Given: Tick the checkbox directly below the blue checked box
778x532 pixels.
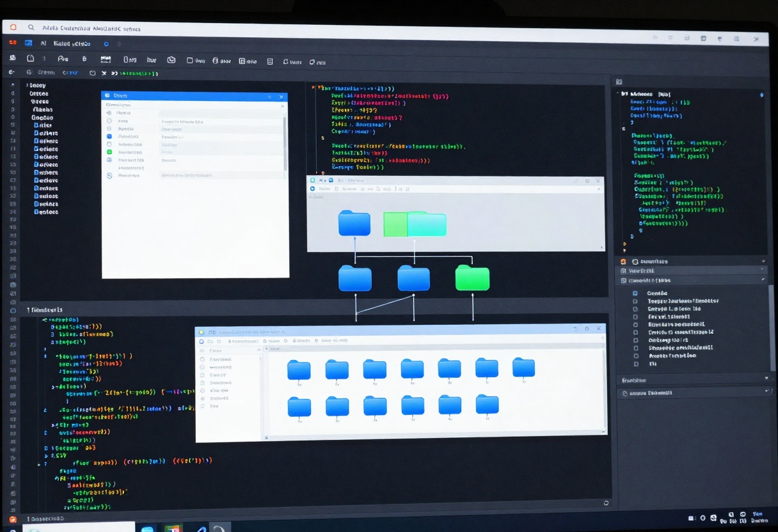Looking at the screenshot, I should (x=635, y=301).
